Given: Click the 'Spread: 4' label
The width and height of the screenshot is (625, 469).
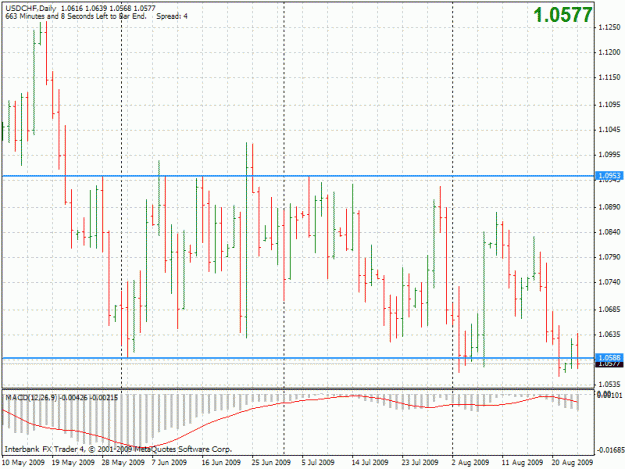Looking at the screenshot, I should [172, 16].
